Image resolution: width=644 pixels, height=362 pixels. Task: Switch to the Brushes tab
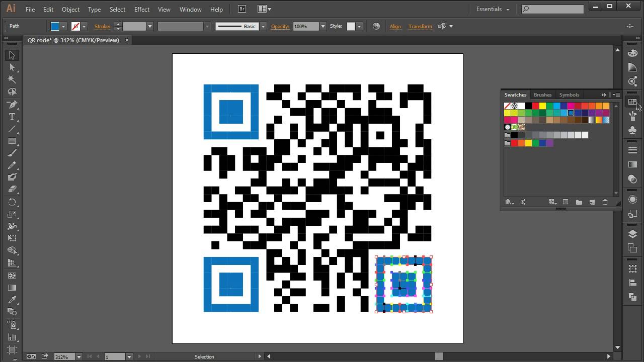(x=542, y=95)
